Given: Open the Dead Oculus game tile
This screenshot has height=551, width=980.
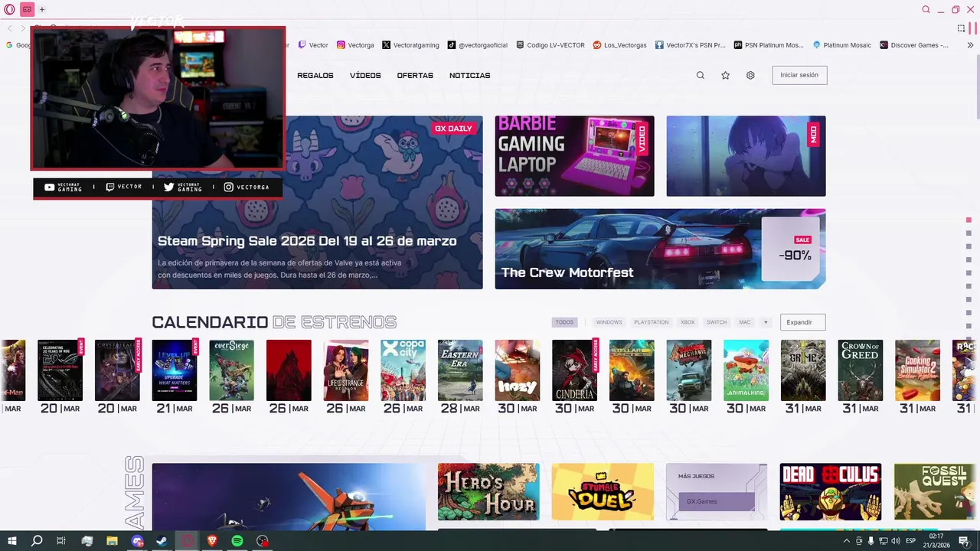Looking at the screenshot, I should tap(831, 491).
